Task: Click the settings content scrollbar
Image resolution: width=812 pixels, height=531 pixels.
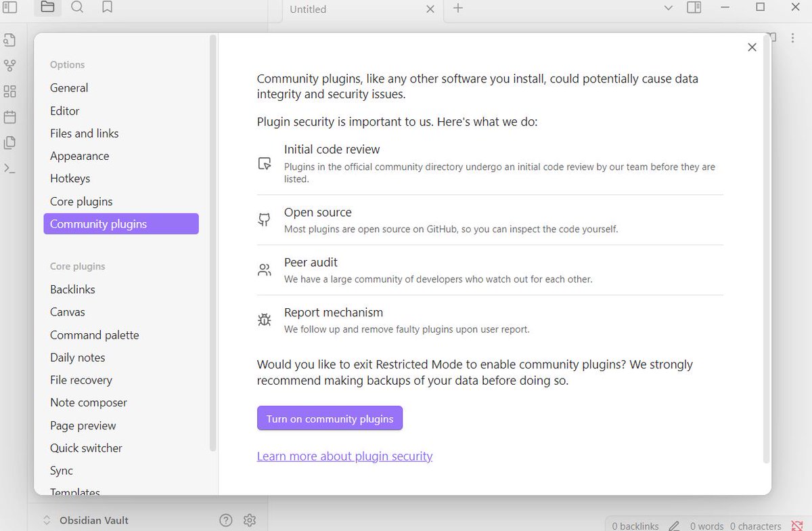Action: tap(767, 249)
